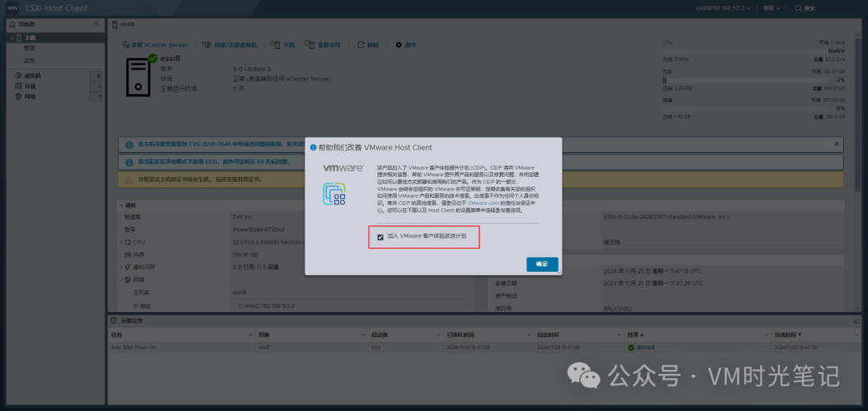Click the magnifier search icon in header
Viewport: 868px width, 411px height.
(798, 8)
